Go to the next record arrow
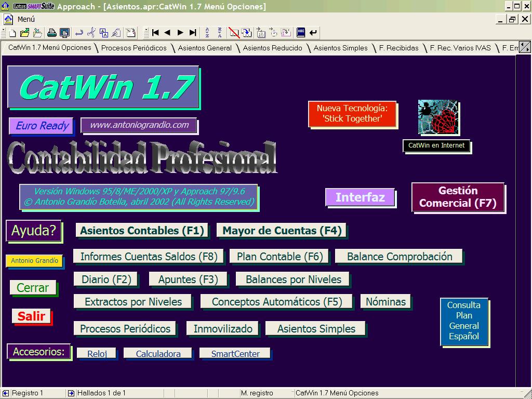 click(x=180, y=33)
